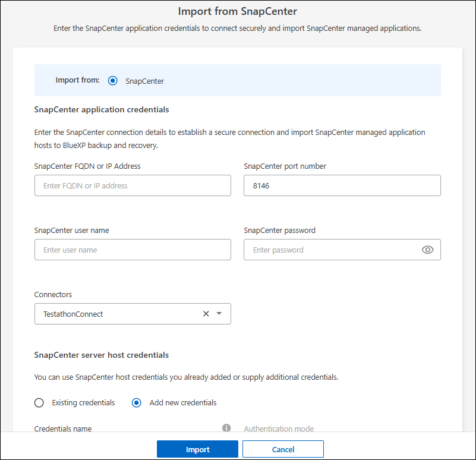Click the SnapCenter password label
This screenshot has height=460, width=476.
(279, 231)
